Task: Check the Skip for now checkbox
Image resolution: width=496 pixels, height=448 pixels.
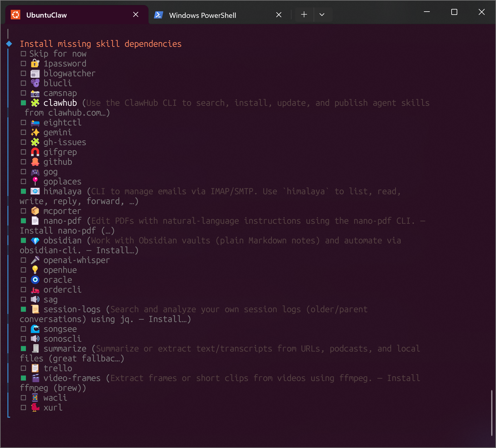Action: point(23,54)
